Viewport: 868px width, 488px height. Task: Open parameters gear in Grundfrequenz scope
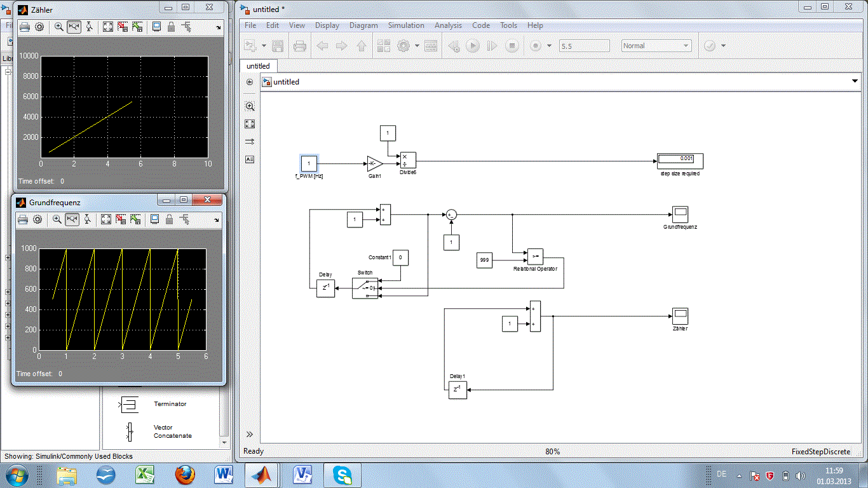coord(37,219)
